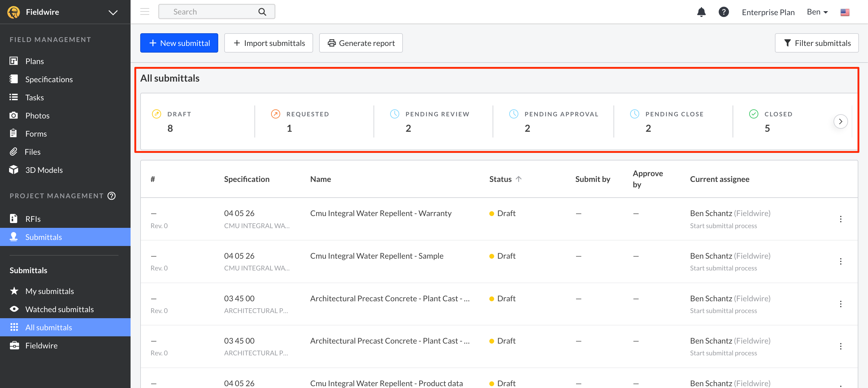
Task: Sort by Approve by column header
Action: pyautogui.click(x=648, y=179)
